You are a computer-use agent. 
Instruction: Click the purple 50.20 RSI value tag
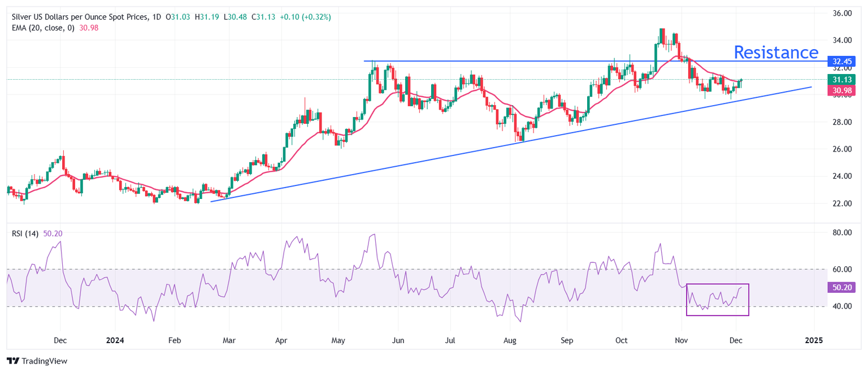click(839, 288)
